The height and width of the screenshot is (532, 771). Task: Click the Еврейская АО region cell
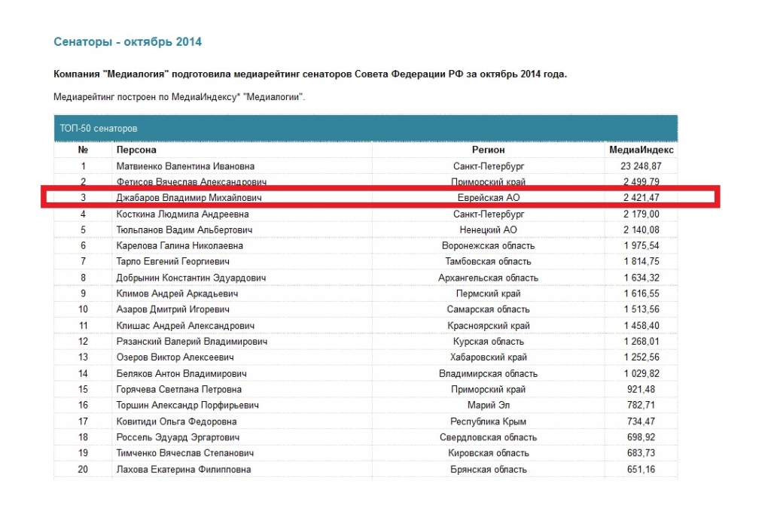(x=488, y=197)
